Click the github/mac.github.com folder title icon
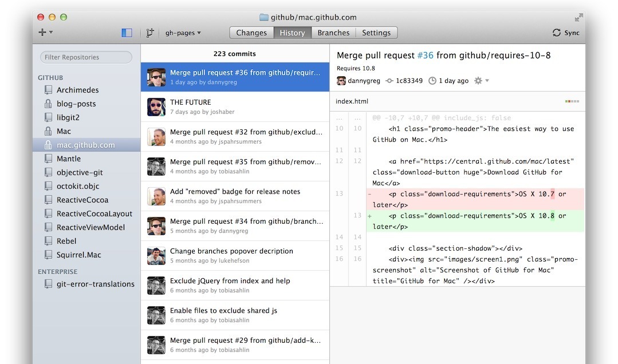Image resolution: width=618 pixels, height=364 pixels. [x=263, y=17]
